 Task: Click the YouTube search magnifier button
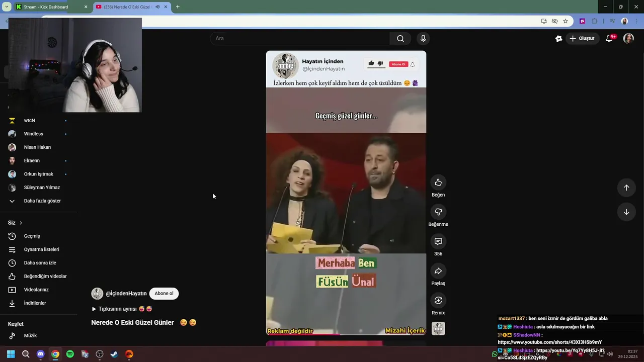coord(400,39)
